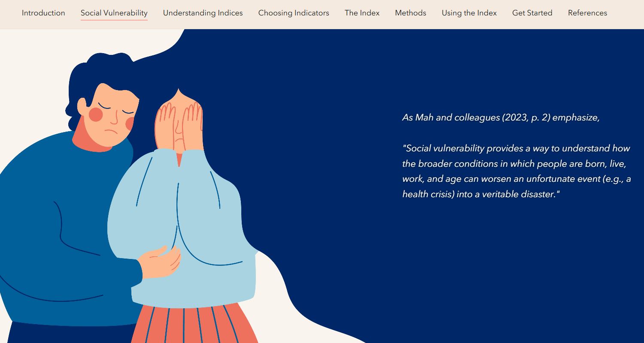Click the pink cheek on comforter's face
The width and height of the screenshot is (644, 343).
click(x=96, y=114)
